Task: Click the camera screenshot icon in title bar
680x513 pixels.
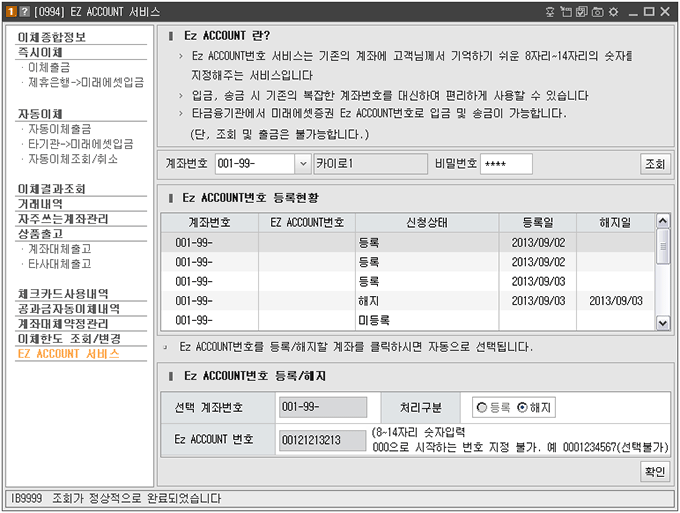Action: click(x=598, y=12)
